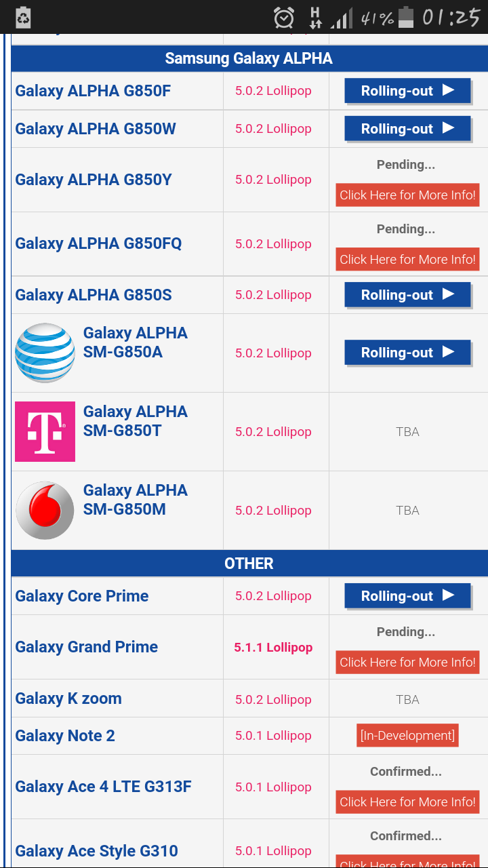Tap the AT&T carrier logo
The height and width of the screenshot is (868, 488).
pyautogui.click(x=45, y=353)
